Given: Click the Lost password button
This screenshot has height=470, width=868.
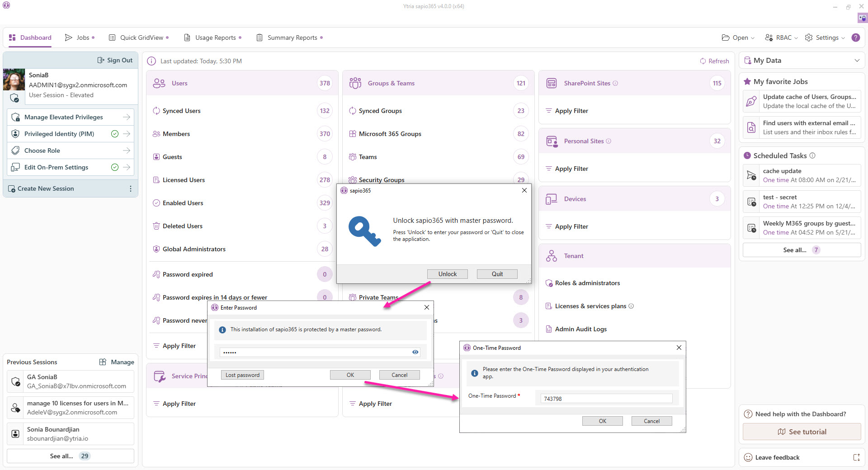Looking at the screenshot, I should pos(242,375).
